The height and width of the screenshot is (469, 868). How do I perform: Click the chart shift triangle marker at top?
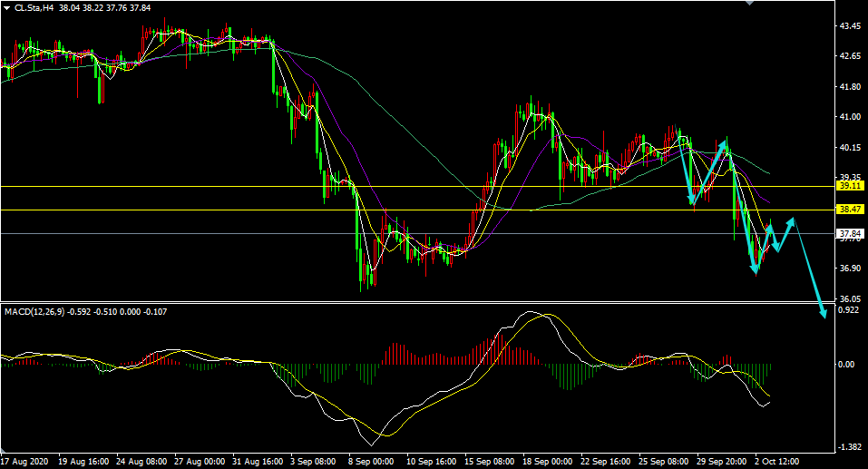click(748, 4)
